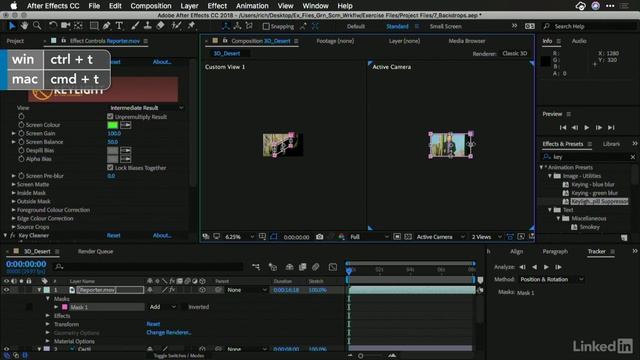Expand the Screen Matte group
Screen dimensions: 640x360
[13, 184]
